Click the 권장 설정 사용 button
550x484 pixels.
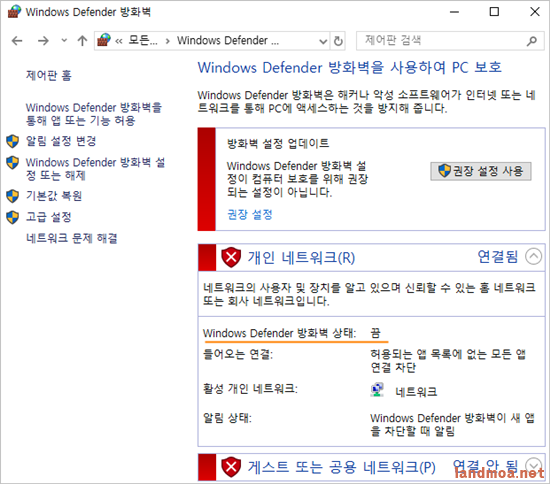(481, 171)
